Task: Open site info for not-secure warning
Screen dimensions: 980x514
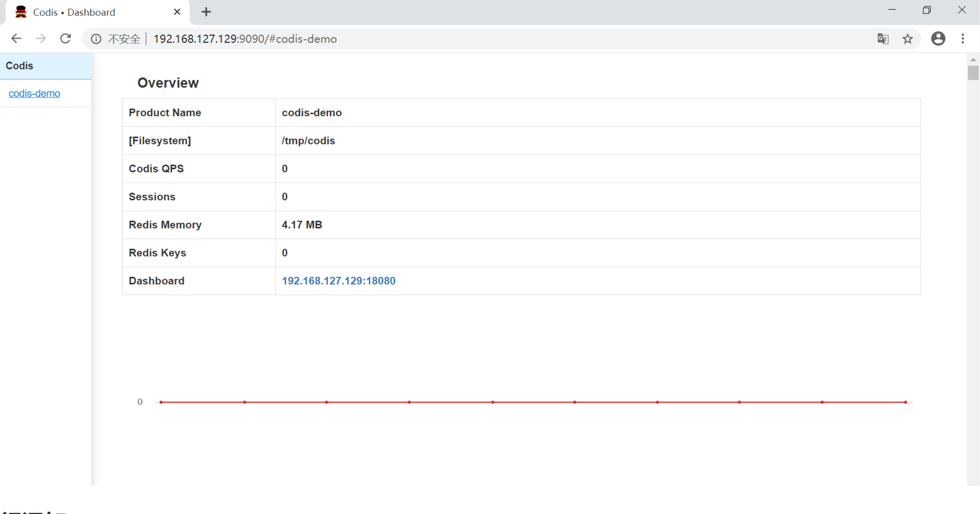Action: [x=96, y=39]
